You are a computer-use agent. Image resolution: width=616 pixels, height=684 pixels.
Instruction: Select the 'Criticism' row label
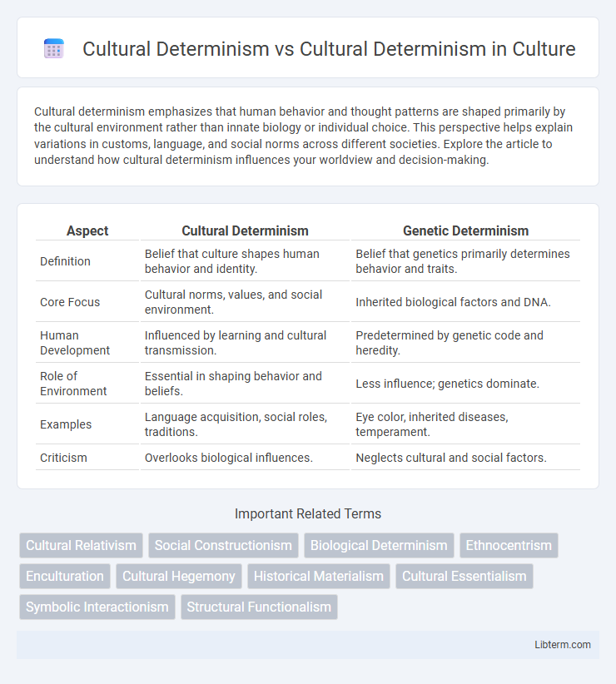[x=64, y=458]
